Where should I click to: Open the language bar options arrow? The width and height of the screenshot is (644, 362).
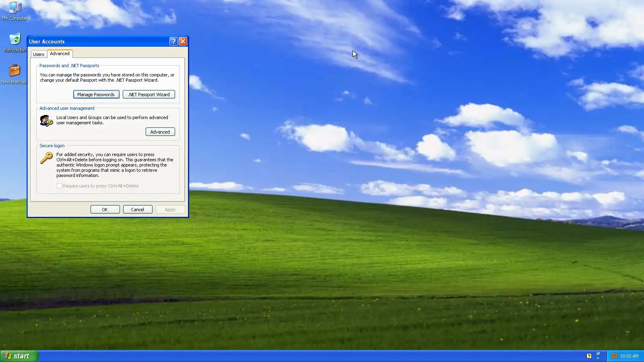tap(598, 358)
